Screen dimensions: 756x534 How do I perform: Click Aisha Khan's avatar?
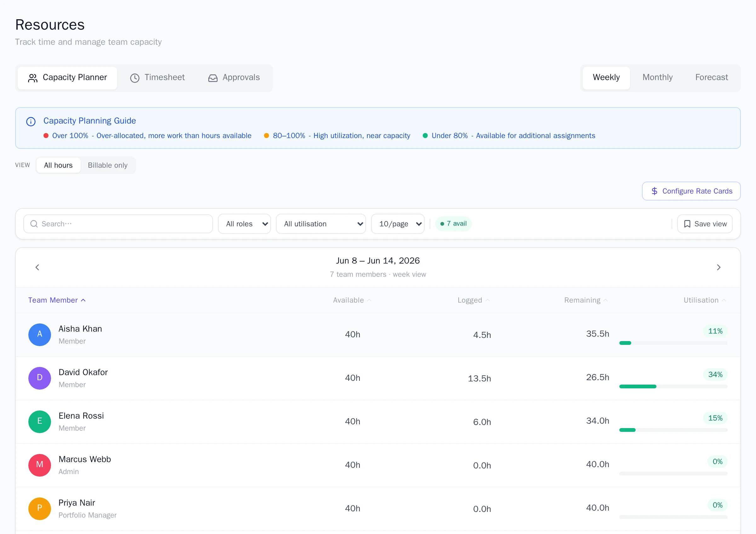(x=39, y=334)
